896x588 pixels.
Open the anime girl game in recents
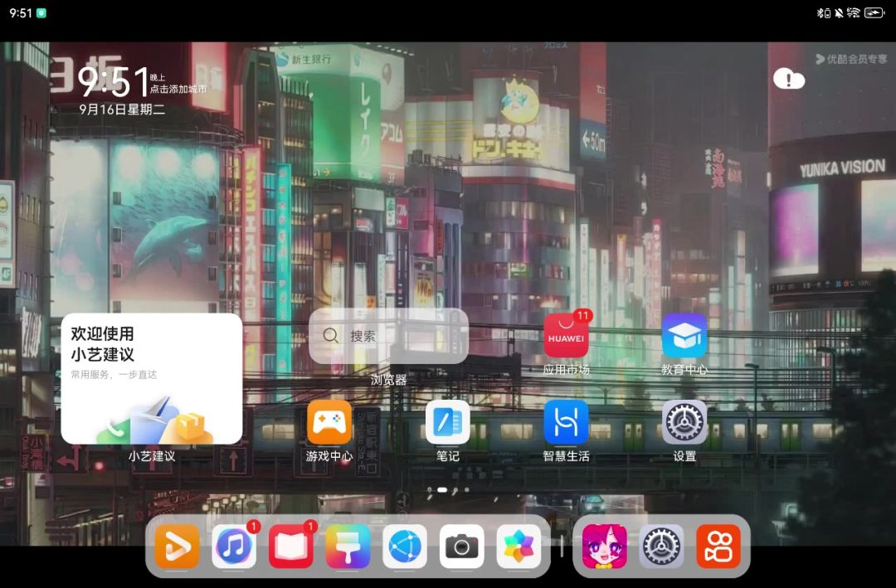605,547
